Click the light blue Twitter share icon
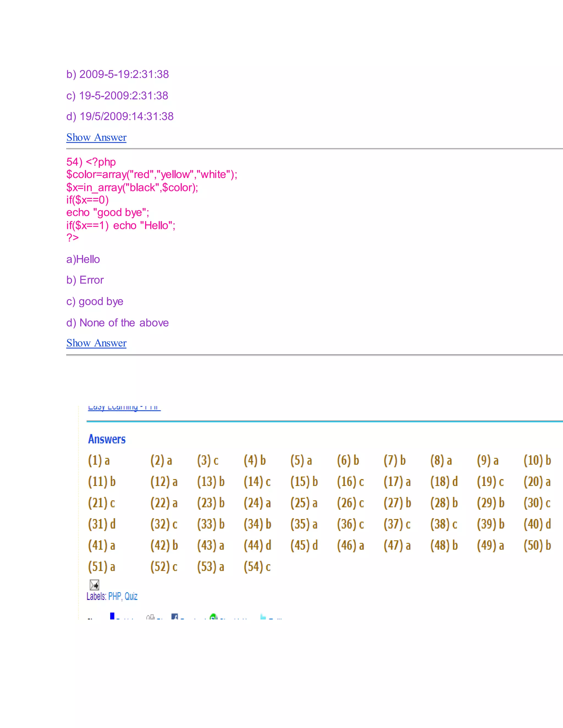The image size is (563, 728). point(263,617)
